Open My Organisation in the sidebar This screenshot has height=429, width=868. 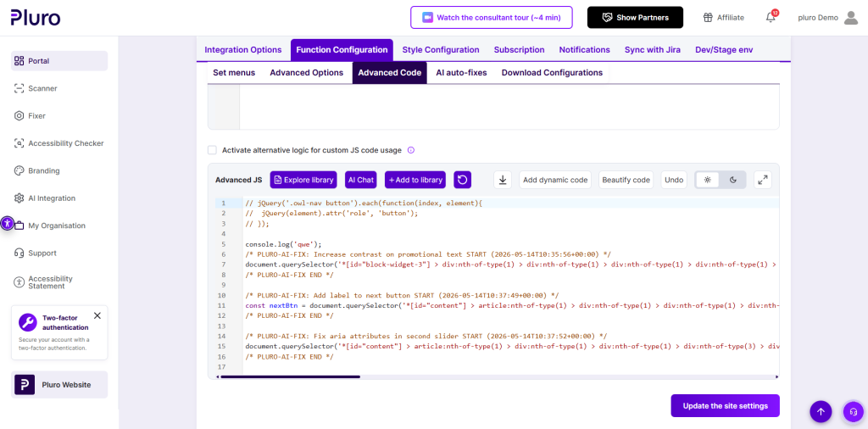tap(57, 226)
